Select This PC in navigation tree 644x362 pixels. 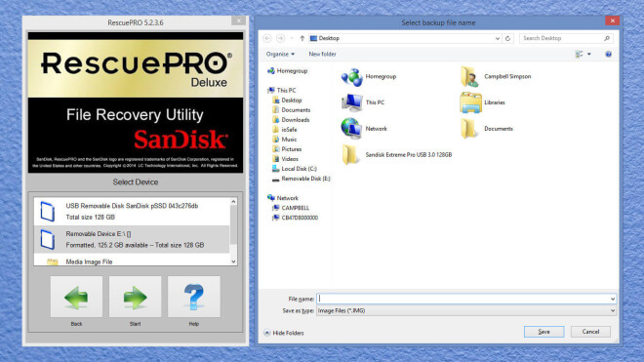tap(282, 91)
